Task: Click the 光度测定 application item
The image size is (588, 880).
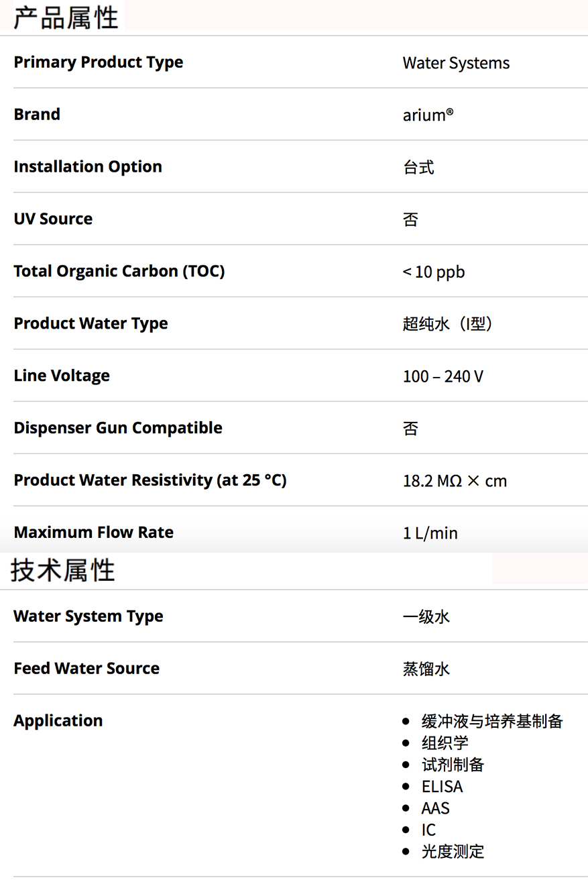Action: click(x=453, y=852)
